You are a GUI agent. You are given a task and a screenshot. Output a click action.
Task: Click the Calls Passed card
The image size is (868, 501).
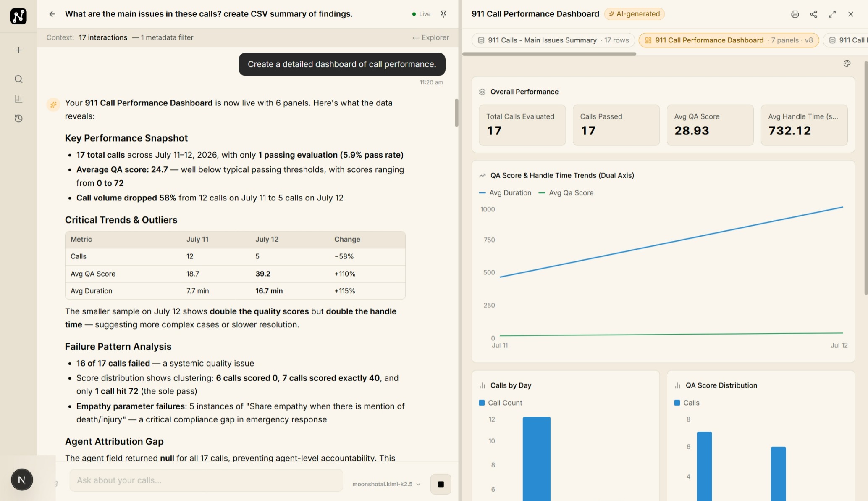616,125
